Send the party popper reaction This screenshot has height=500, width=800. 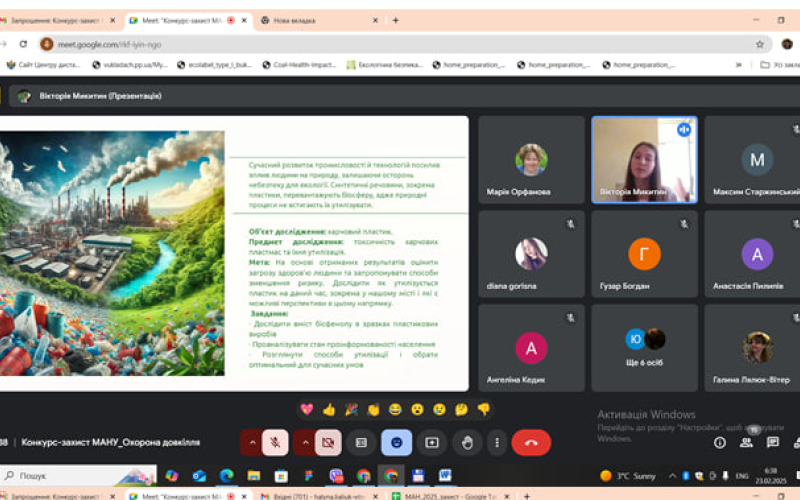click(351, 409)
